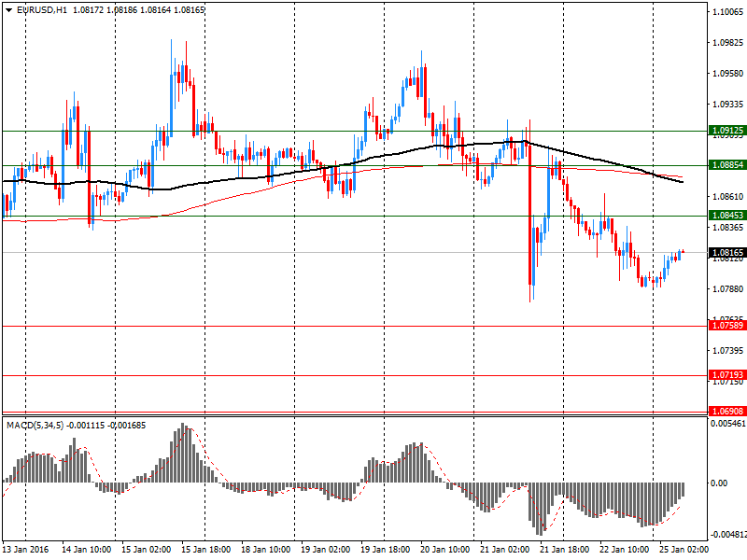Click the 15 Jan 18:00 time axis label
The height and width of the screenshot is (560, 747).
[x=205, y=549]
